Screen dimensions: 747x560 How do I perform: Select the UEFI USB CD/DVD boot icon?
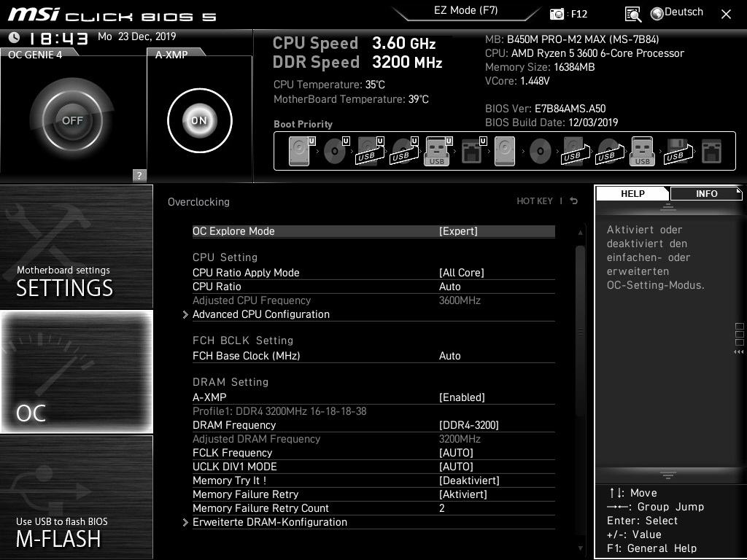404,151
